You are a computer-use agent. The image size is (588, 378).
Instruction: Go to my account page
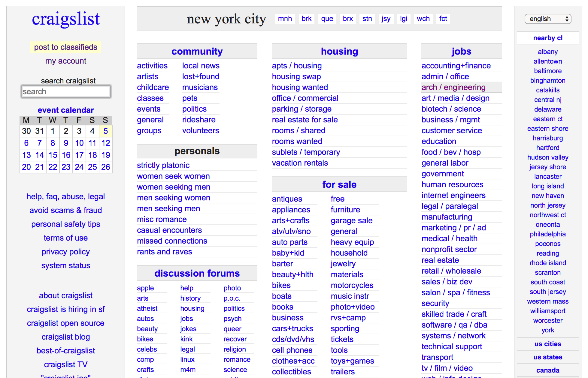click(x=65, y=61)
